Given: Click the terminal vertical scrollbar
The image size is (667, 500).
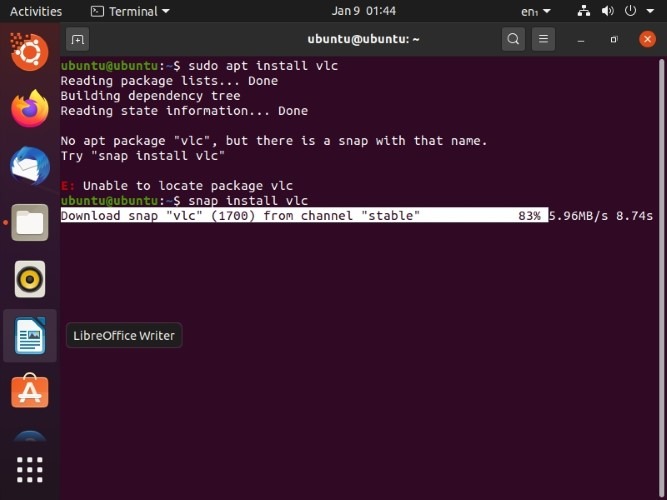Looking at the screenshot, I should click(x=661, y=278).
